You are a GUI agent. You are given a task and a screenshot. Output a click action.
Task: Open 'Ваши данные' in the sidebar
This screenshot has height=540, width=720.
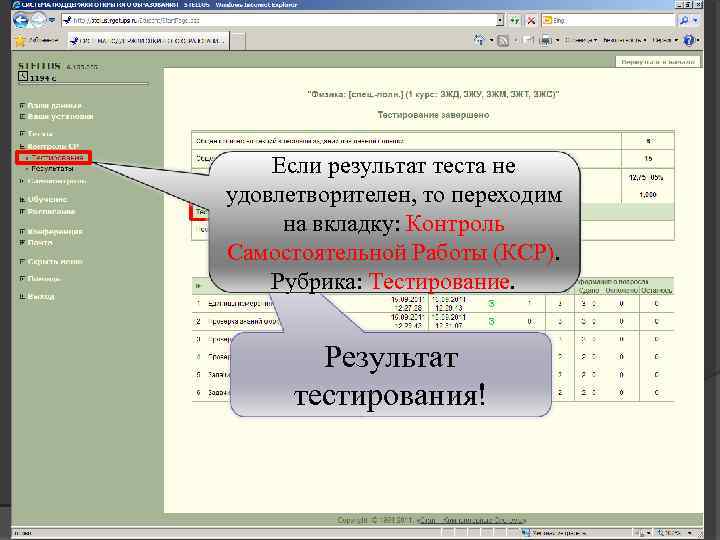(54, 106)
